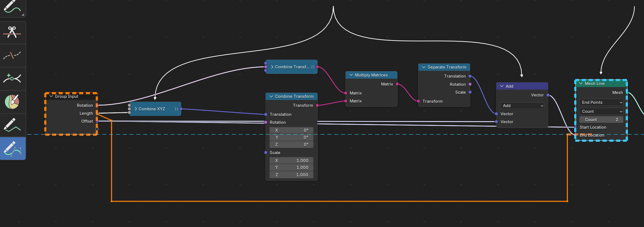Screen dimensions: 644x227
Task: Click the Start Location input socket
Action: tap(576, 127)
